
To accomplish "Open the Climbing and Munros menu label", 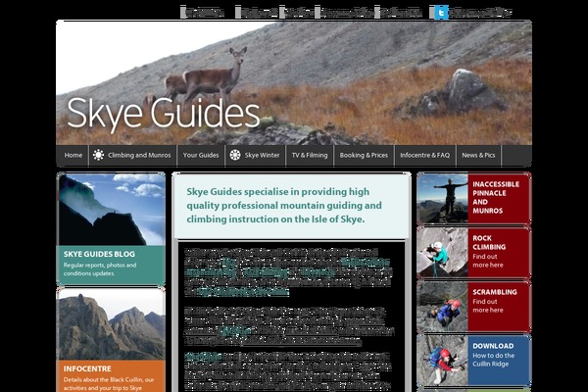I will pos(139,155).
